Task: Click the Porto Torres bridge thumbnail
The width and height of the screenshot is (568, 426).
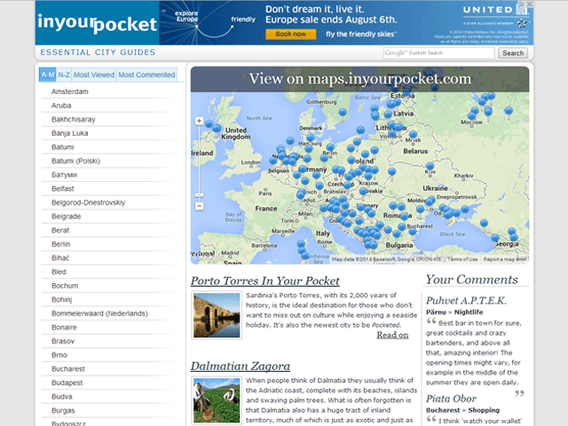Action: [x=216, y=315]
